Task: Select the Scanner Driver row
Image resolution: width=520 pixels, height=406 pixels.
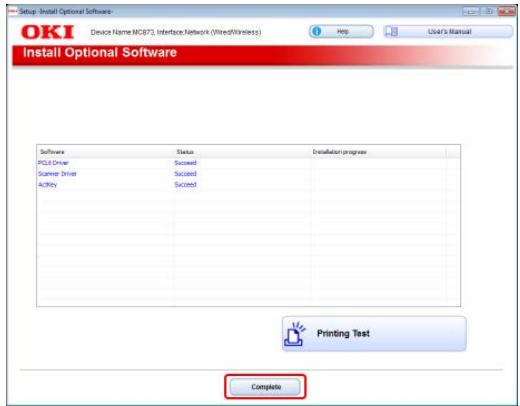Action: point(248,174)
